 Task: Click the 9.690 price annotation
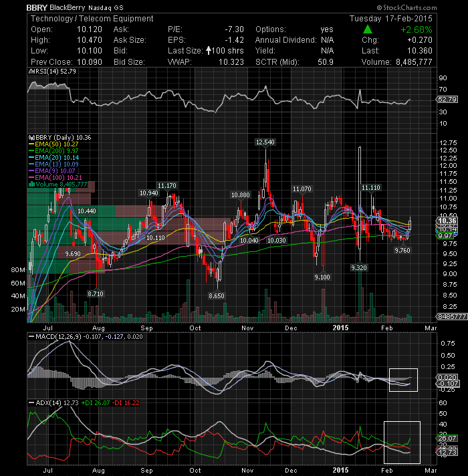73,253
